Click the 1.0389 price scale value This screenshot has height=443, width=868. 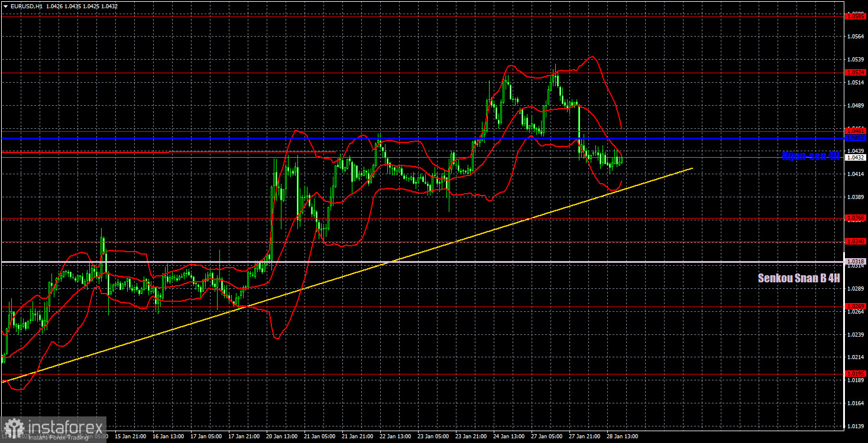[856, 197]
